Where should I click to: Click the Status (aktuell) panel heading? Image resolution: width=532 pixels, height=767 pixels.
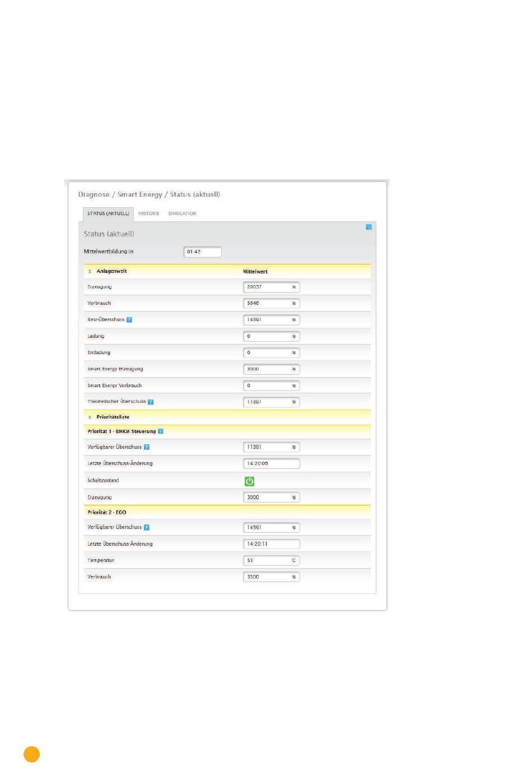109,234
